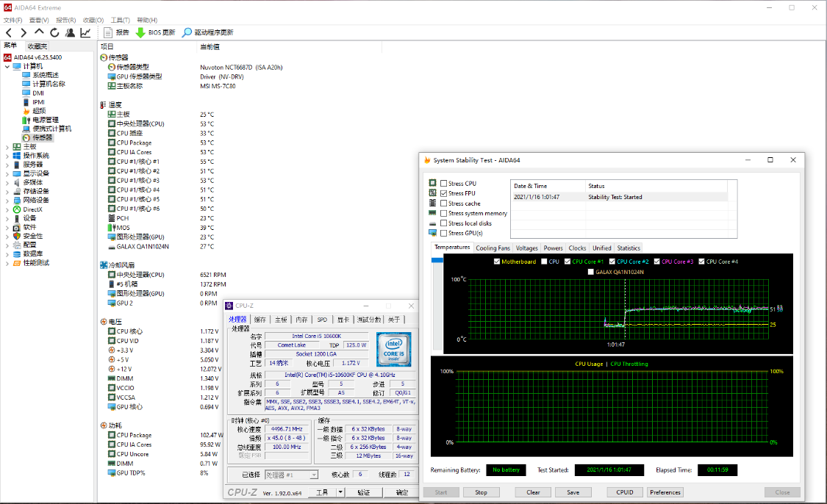Open the graph/stability test toolbar icon

tap(85, 32)
